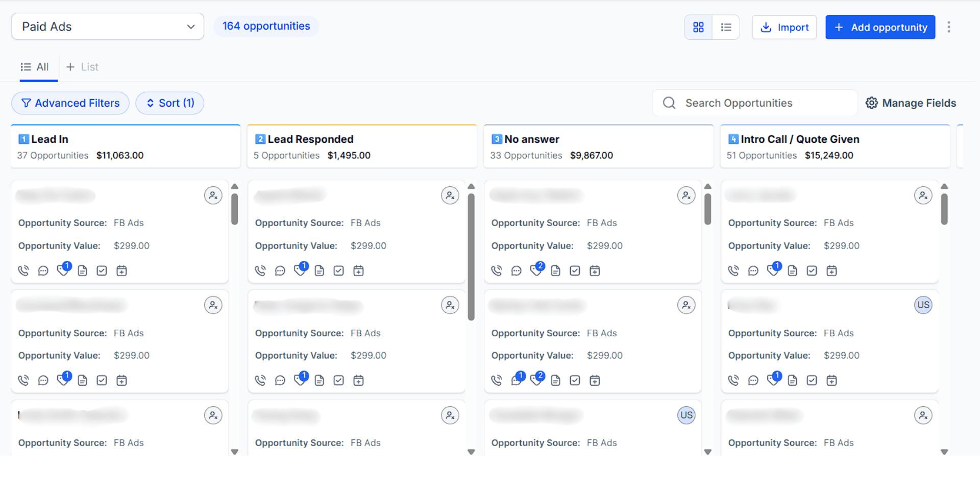Screen dimensions: 980x496
Task: Open the SMS chat icon on a Lead Responded card
Action: (280, 270)
